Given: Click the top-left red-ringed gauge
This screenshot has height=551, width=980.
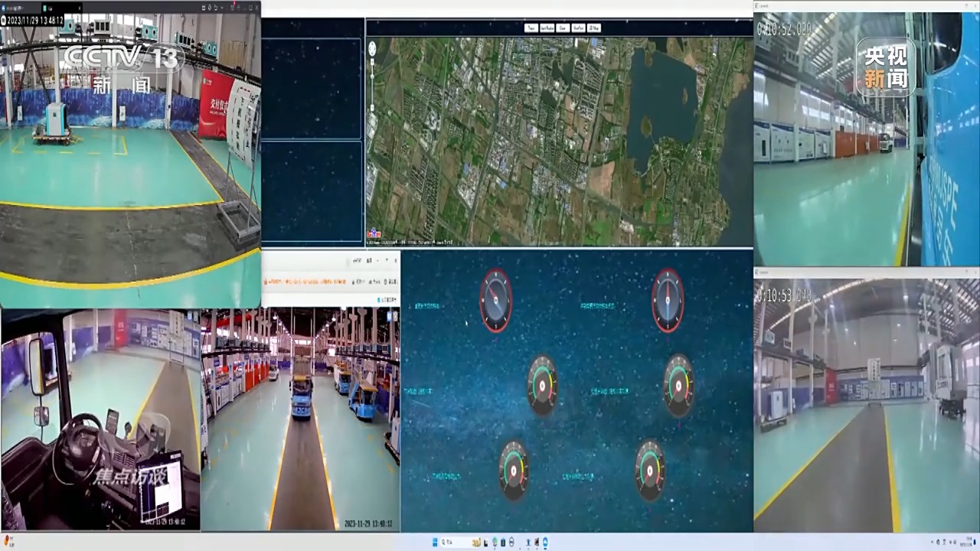Looking at the screenshot, I should tap(495, 300).
